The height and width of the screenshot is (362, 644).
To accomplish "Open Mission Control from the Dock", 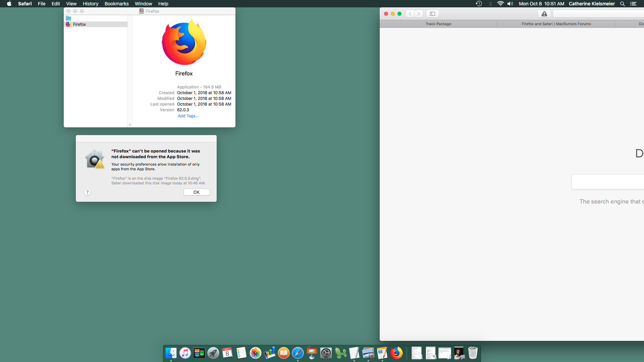I will click(199, 353).
